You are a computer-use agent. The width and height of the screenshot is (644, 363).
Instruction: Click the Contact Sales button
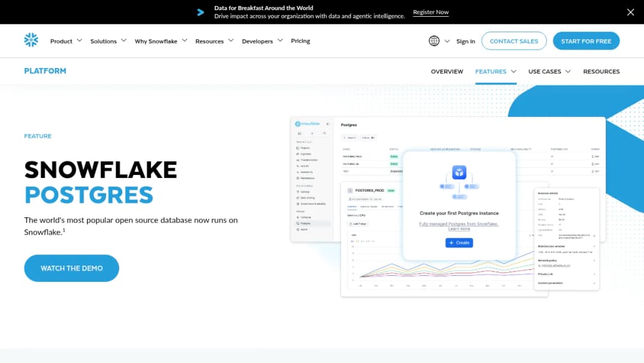coord(514,41)
